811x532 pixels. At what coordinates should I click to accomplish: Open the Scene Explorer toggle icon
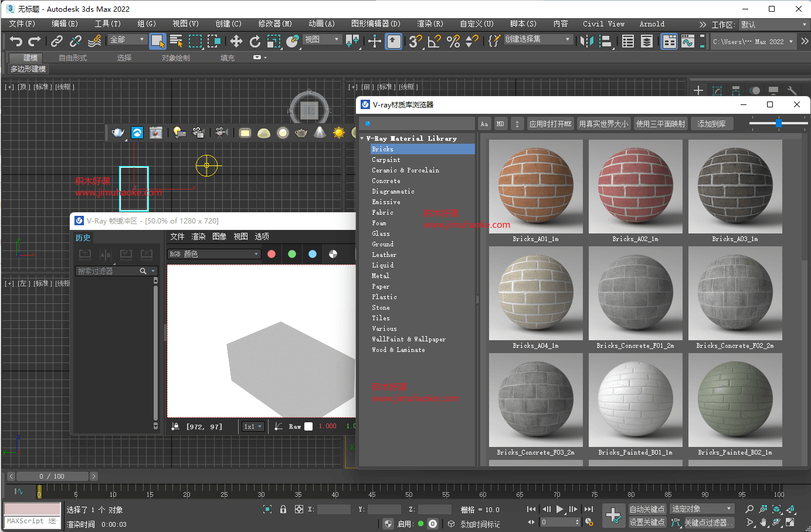[x=627, y=41]
